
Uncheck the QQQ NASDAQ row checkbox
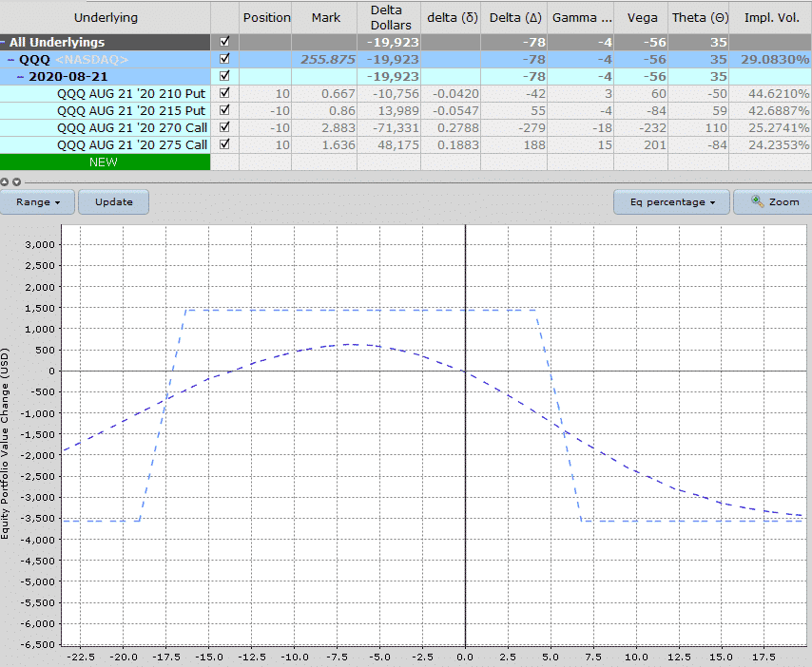point(224,59)
